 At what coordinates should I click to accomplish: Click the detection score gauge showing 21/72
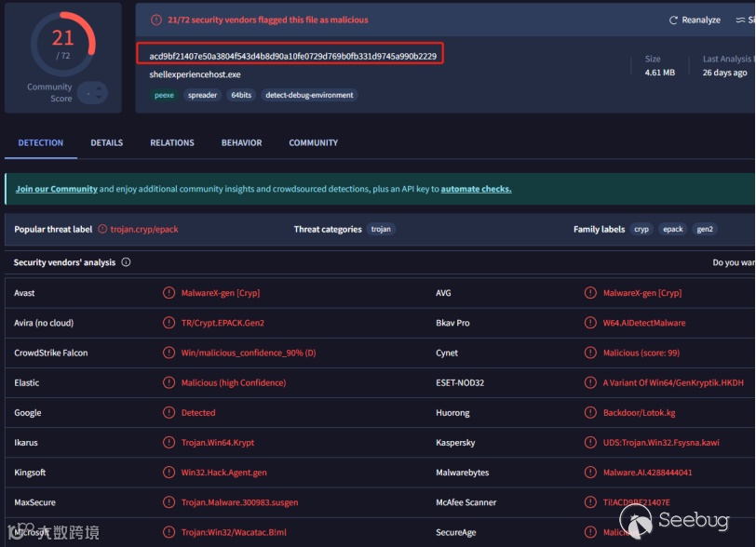[x=63, y=45]
